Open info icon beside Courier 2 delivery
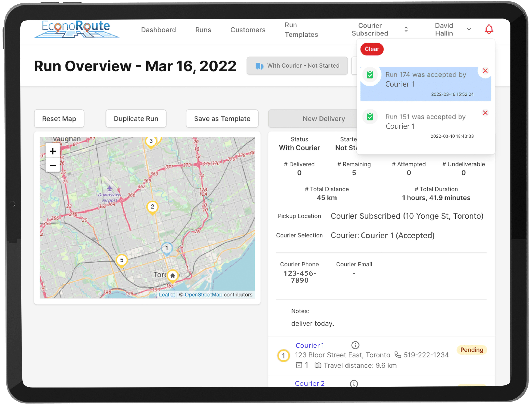The height and width of the screenshot is (406, 532). (x=354, y=383)
